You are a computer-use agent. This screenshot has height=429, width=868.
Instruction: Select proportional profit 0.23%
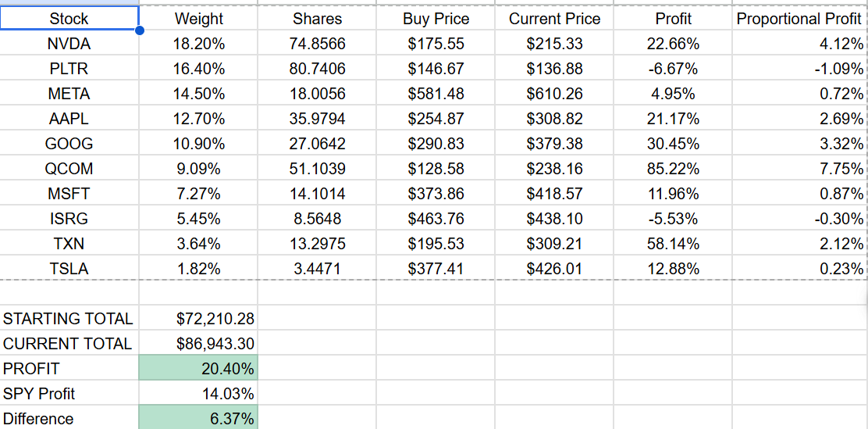point(799,268)
